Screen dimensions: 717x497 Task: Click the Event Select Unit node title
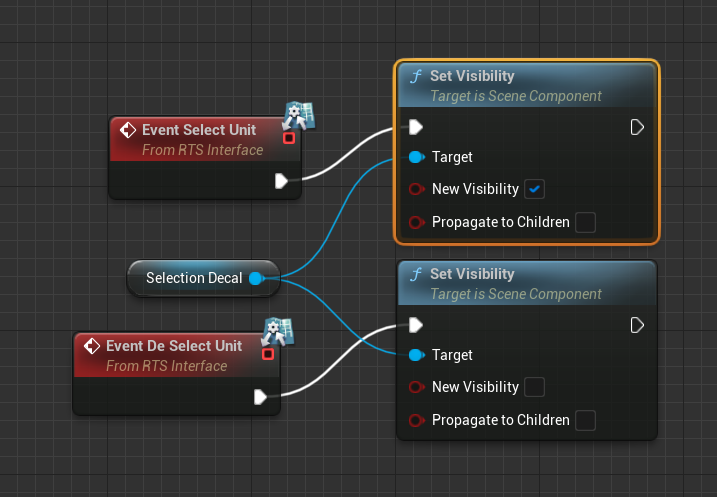pos(199,130)
